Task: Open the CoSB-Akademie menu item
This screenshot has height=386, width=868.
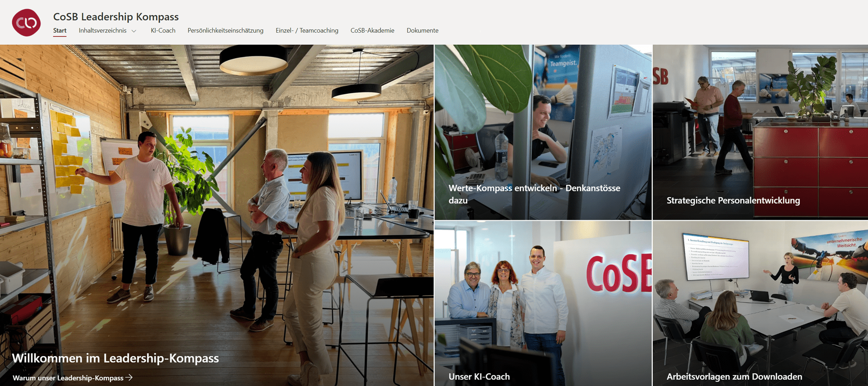Action: tap(372, 30)
